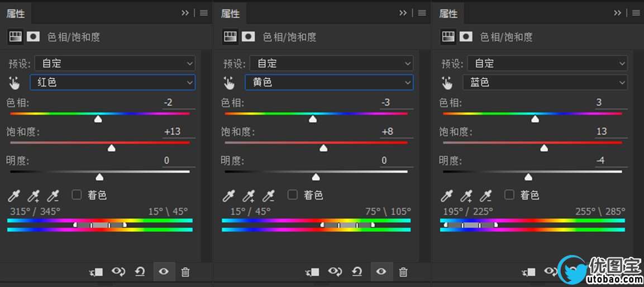The image size is (644, 287).
Task: Clip adjustment to layer in yellow panel
Action: [313, 271]
